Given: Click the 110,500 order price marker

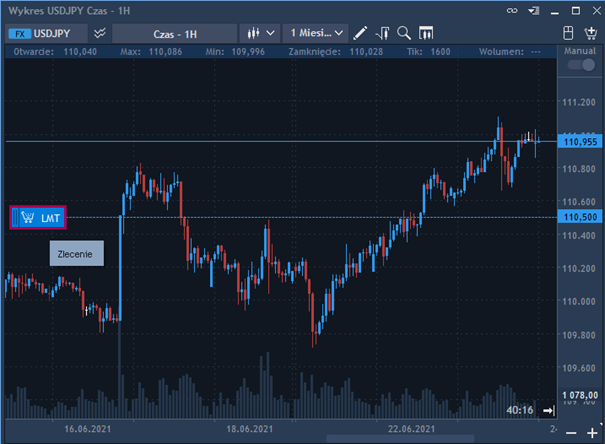Looking at the screenshot, I should click(x=580, y=217).
